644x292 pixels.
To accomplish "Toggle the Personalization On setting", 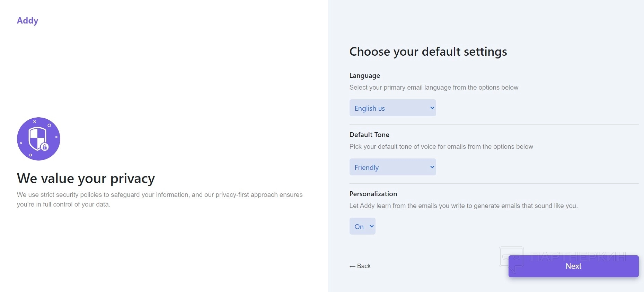I will pyautogui.click(x=362, y=226).
